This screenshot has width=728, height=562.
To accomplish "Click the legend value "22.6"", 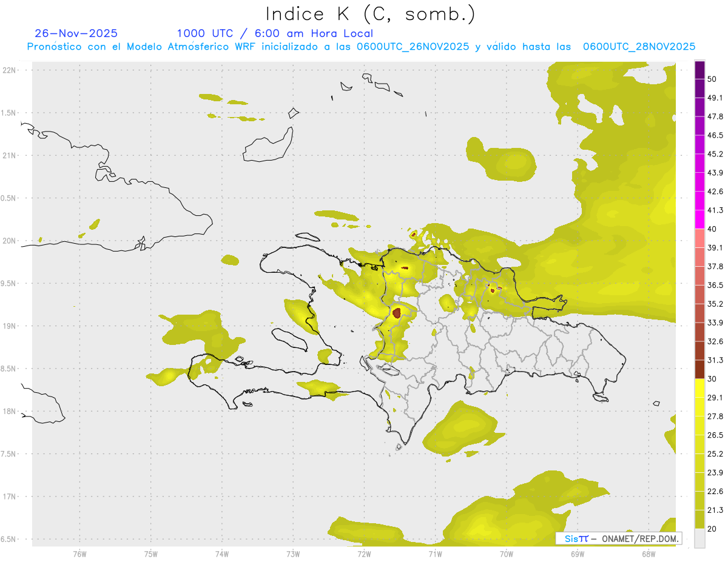I will [x=715, y=491].
